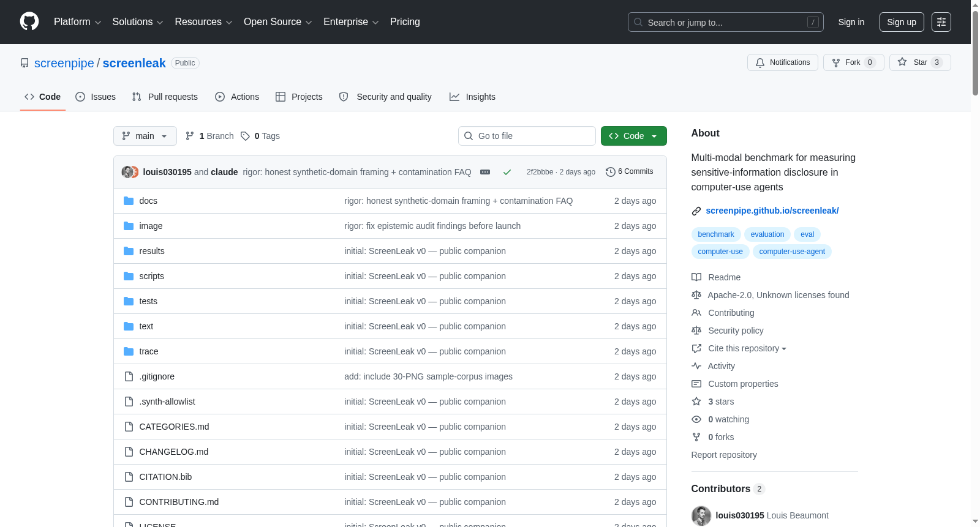Open the GitHub homepage logo
980x527 pixels.
(x=29, y=22)
